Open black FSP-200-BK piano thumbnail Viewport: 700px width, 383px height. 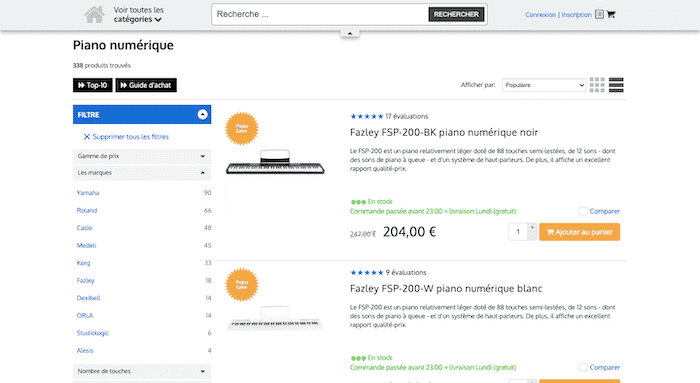275,162
